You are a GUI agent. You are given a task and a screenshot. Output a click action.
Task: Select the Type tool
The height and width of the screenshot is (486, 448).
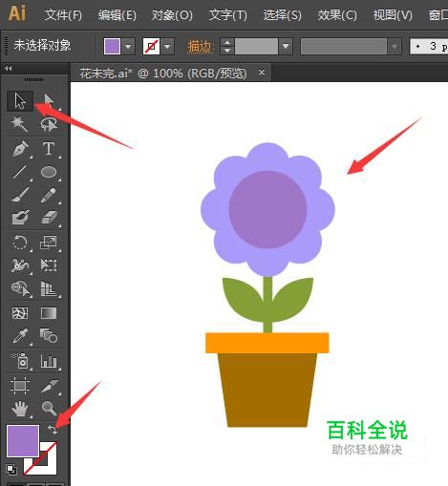click(x=49, y=148)
